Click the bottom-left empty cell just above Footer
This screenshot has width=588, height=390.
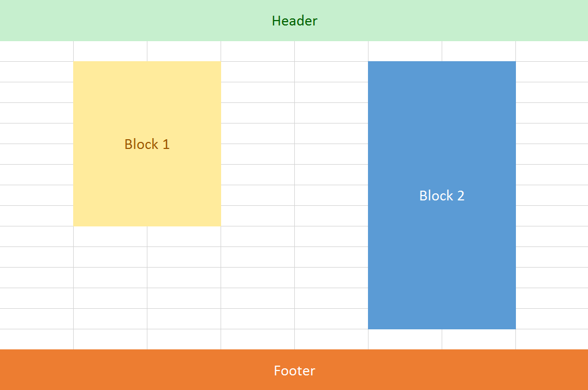coord(36,340)
